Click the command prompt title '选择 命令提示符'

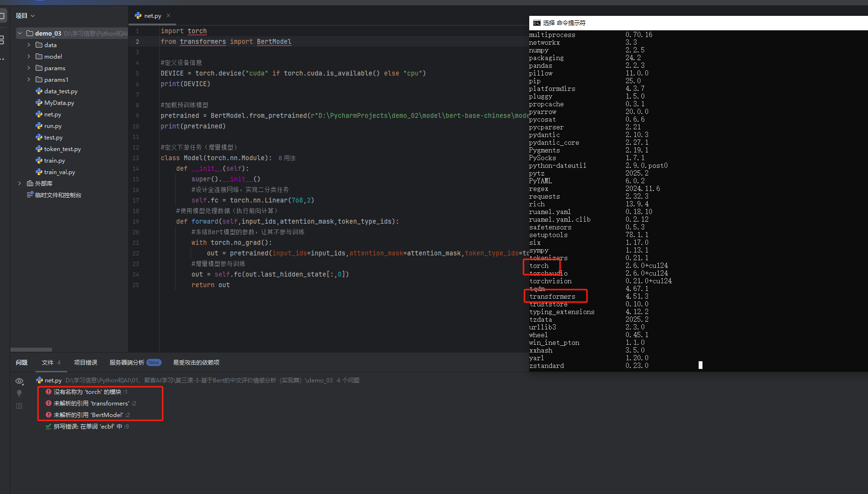[x=564, y=23]
